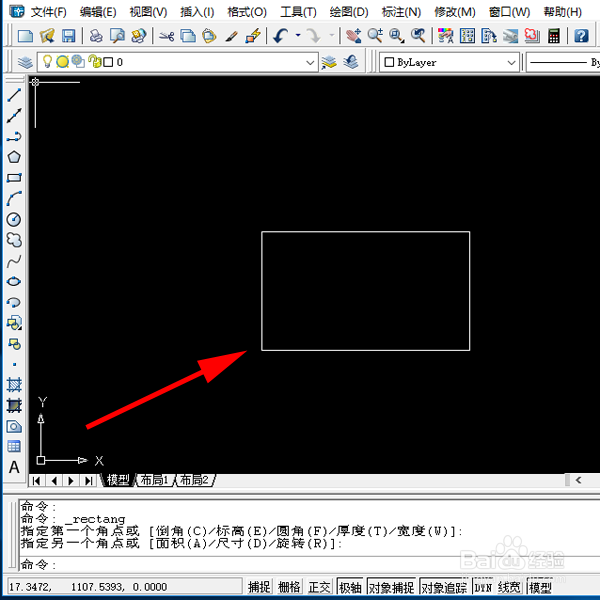Select the Spline tool
This screenshot has width=600, height=600.
tap(14, 261)
